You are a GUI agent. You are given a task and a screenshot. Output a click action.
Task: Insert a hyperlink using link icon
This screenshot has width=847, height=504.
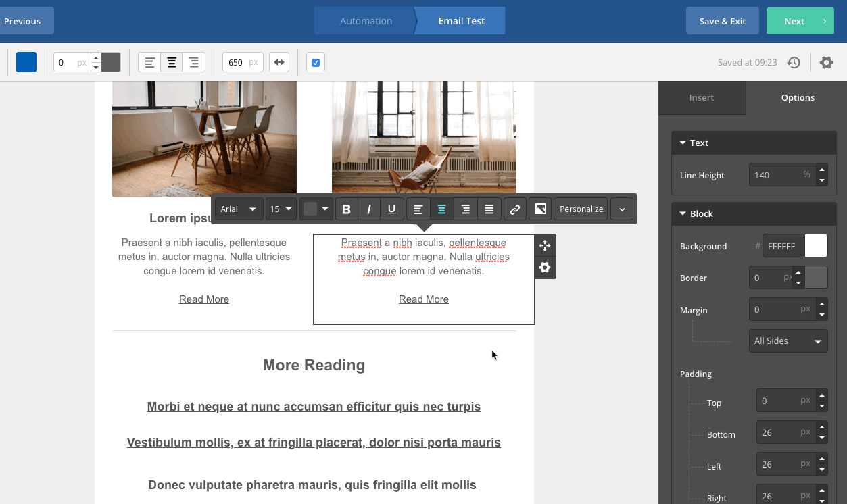click(x=514, y=209)
